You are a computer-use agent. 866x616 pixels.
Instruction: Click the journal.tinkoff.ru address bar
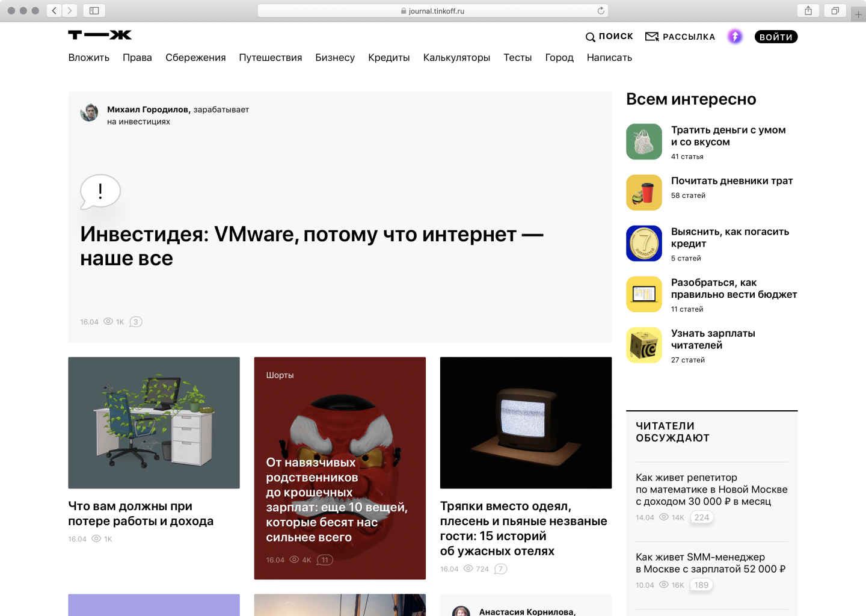[433, 11]
